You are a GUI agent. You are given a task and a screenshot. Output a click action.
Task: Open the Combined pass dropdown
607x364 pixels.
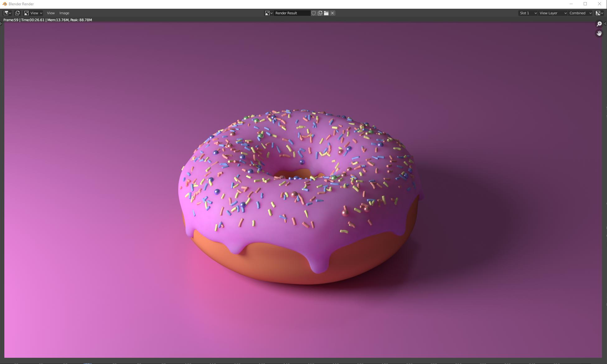[580, 13]
